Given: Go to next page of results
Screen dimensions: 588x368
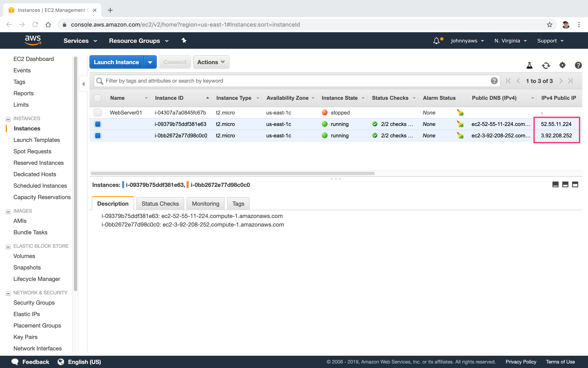Looking at the screenshot, I should coord(561,81).
